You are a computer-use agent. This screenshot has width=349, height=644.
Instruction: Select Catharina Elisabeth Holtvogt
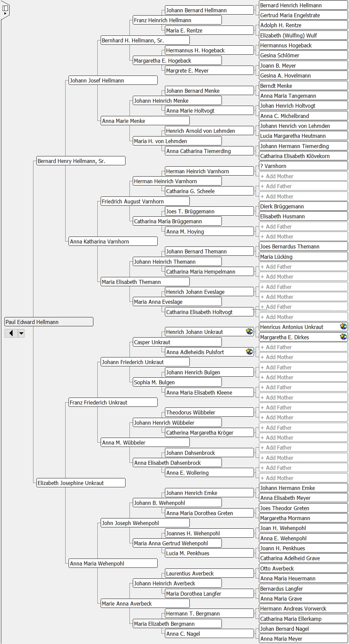(x=209, y=312)
